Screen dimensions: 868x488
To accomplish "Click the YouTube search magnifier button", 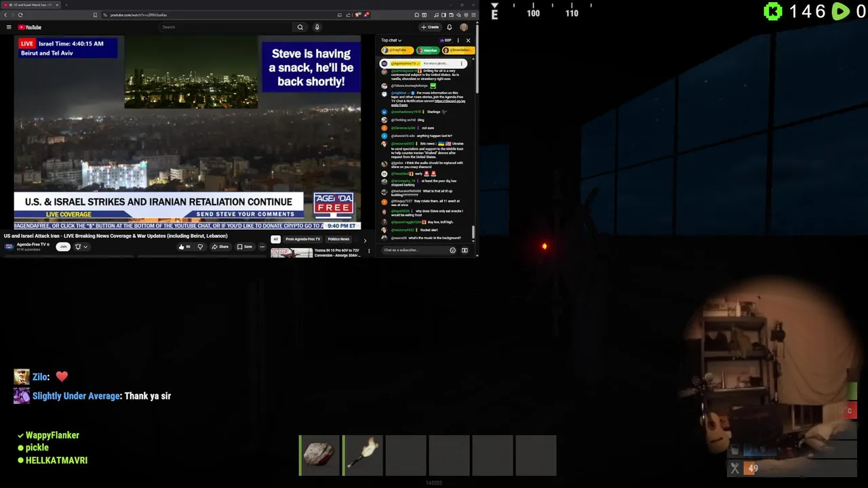I will pyautogui.click(x=300, y=27).
